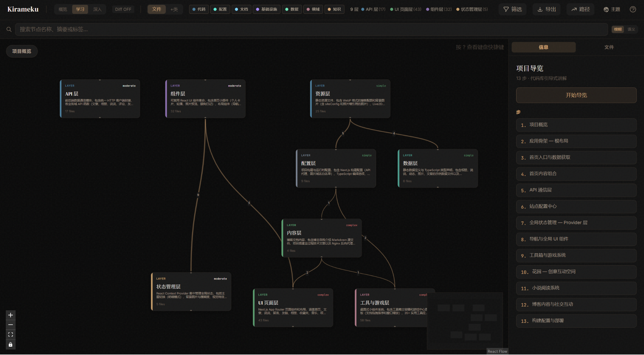Select the 内容层 layer node

(322, 238)
